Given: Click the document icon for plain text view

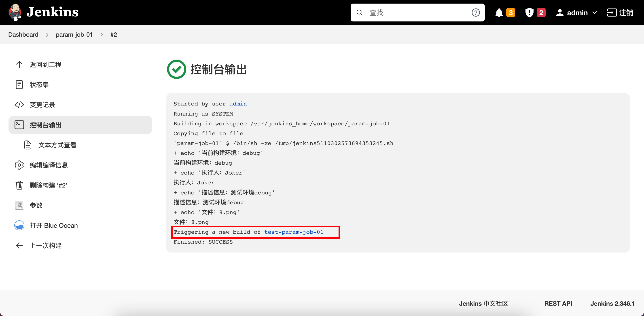Looking at the screenshot, I should [28, 145].
